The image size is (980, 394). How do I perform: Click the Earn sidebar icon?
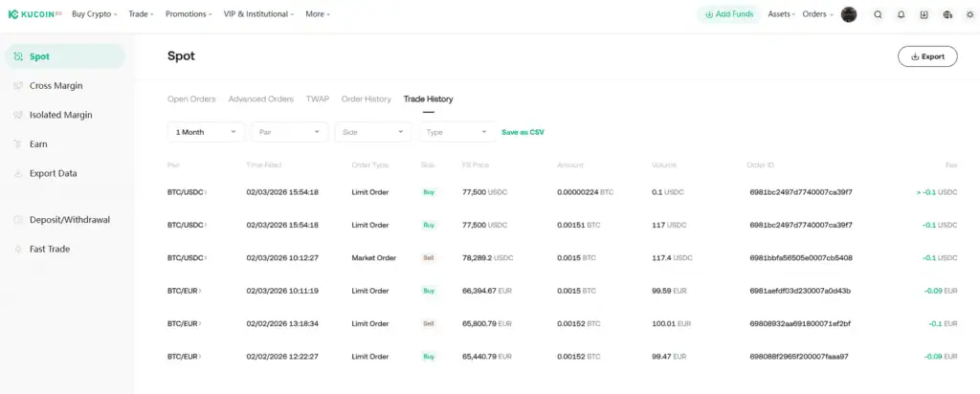click(x=18, y=144)
